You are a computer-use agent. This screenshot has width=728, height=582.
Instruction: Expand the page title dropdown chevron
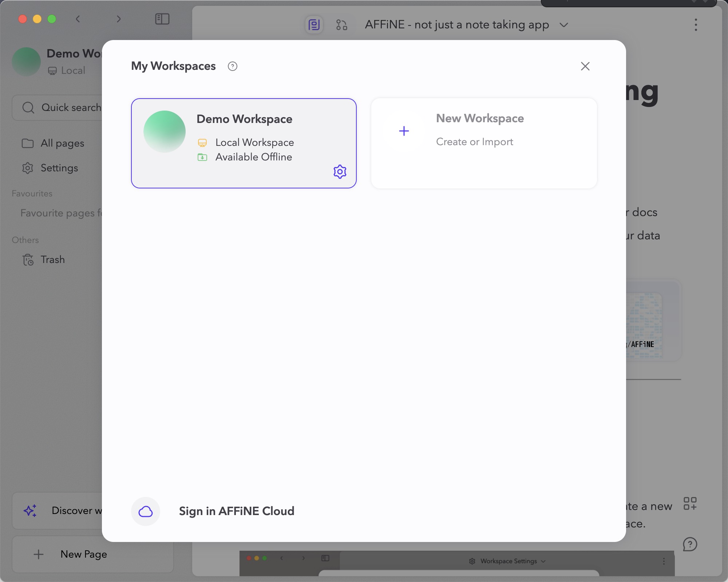click(564, 25)
